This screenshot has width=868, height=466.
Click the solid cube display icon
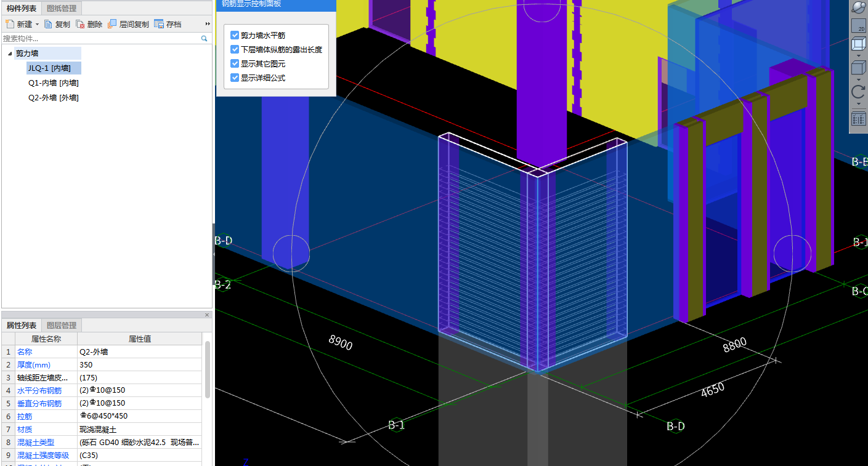(x=858, y=68)
